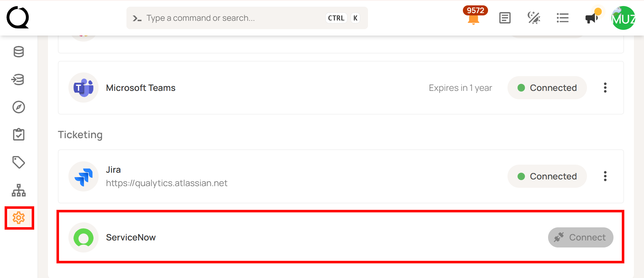This screenshot has width=644, height=278.
Task: Open the Datastores database icon
Action: (18, 52)
